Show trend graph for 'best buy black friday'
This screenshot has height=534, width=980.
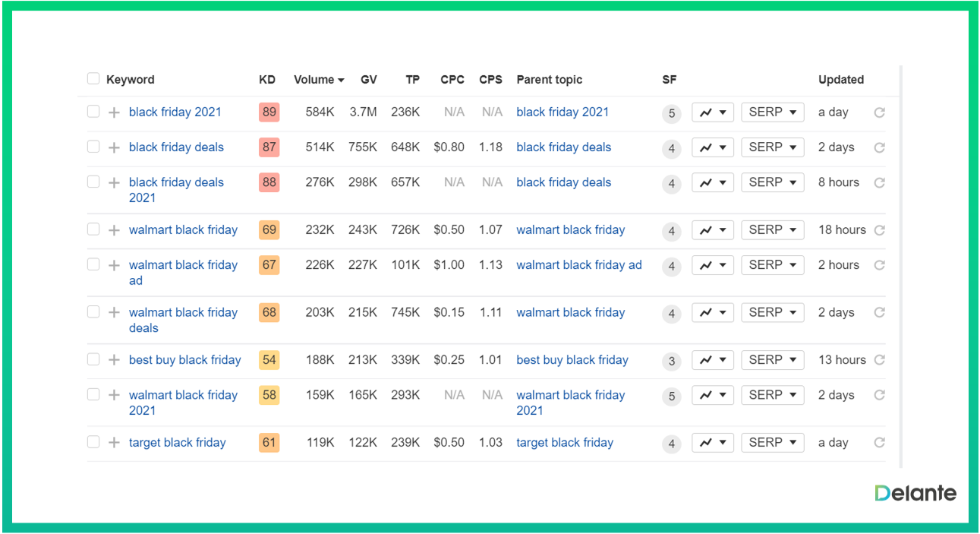click(x=712, y=360)
